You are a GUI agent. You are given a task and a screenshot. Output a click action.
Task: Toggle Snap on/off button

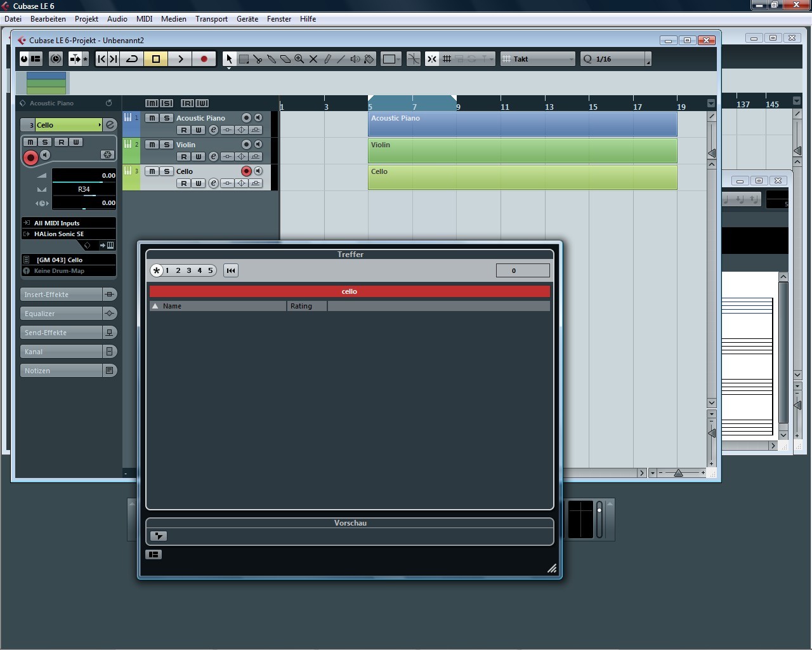pyautogui.click(x=432, y=59)
